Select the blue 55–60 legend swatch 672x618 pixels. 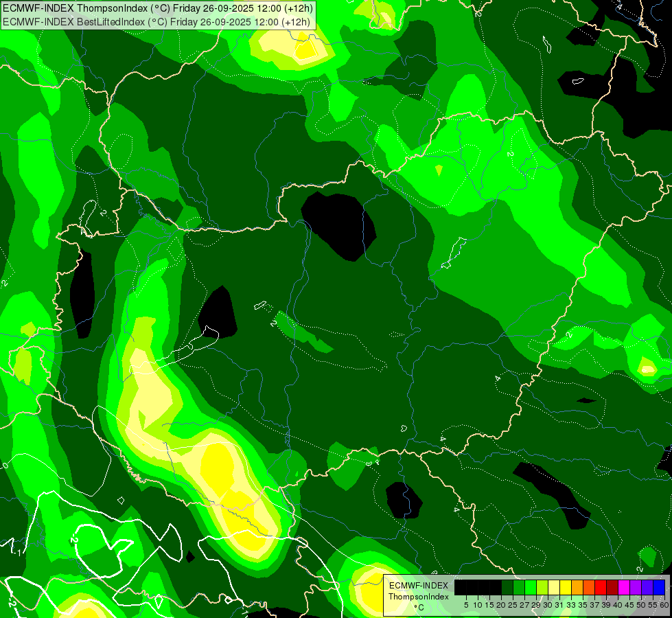coord(659,588)
